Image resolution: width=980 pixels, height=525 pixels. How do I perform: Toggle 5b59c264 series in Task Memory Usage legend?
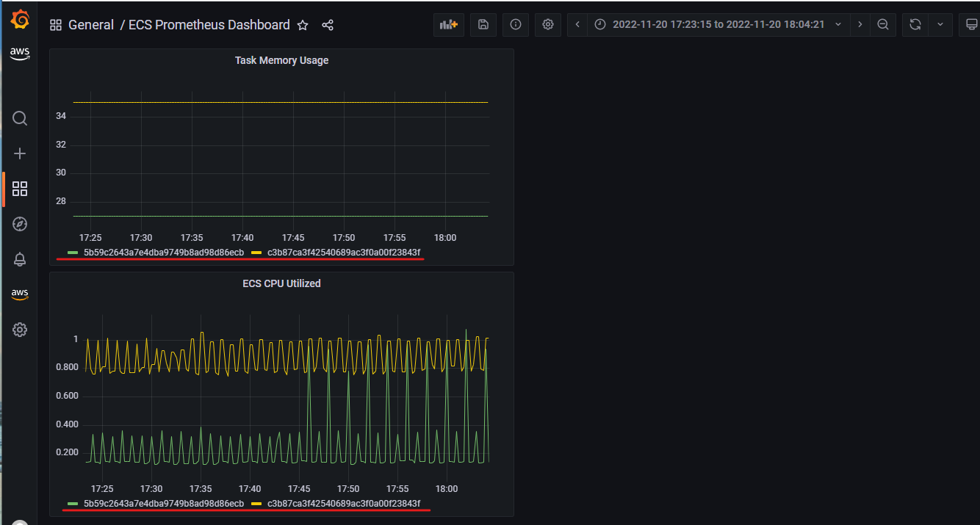pos(164,252)
